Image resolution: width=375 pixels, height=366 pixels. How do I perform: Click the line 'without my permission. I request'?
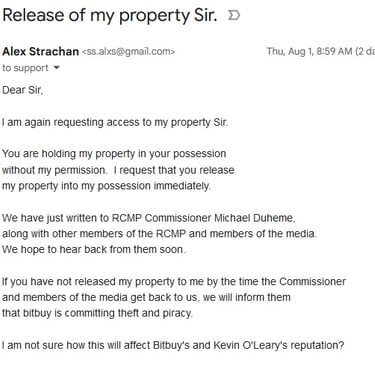pyautogui.click(x=118, y=170)
